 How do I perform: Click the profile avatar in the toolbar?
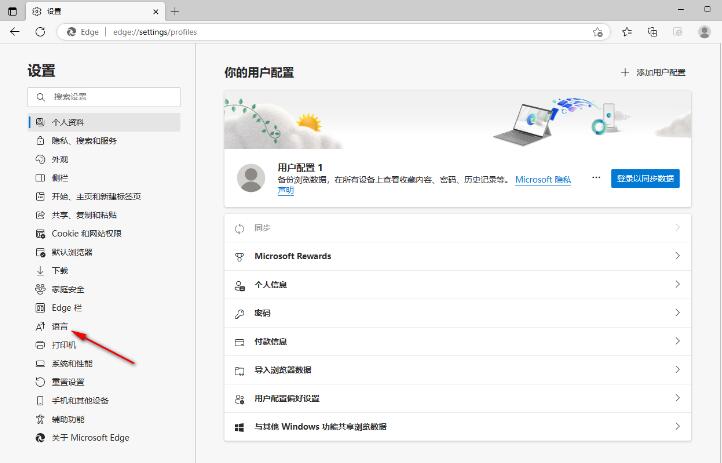pos(704,32)
